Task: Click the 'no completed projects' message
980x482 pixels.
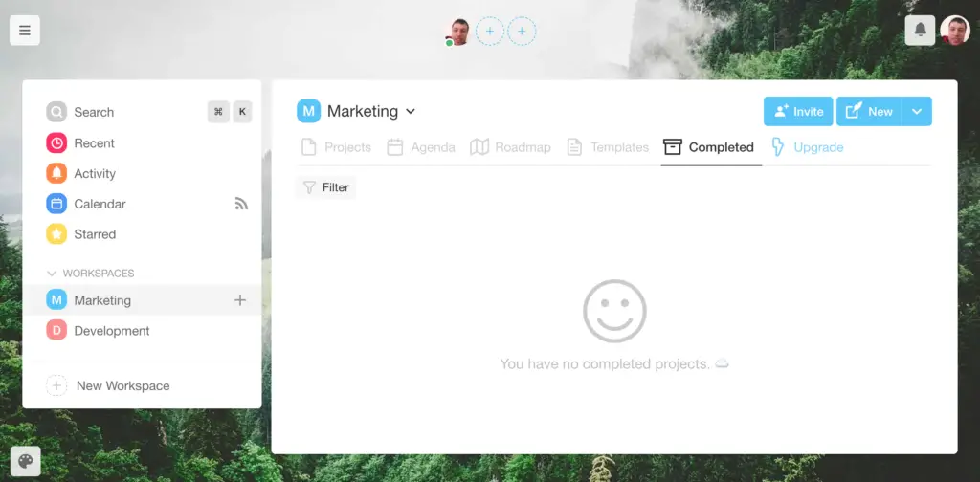Action: coord(614,364)
